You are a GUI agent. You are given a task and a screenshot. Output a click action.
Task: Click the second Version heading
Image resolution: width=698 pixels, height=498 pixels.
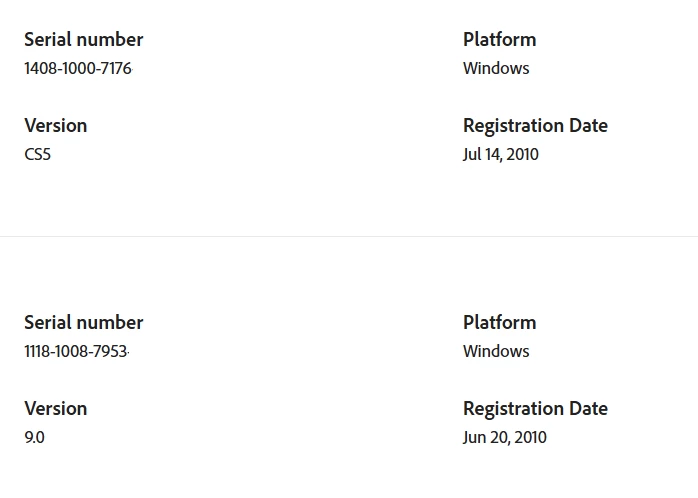click(56, 409)
